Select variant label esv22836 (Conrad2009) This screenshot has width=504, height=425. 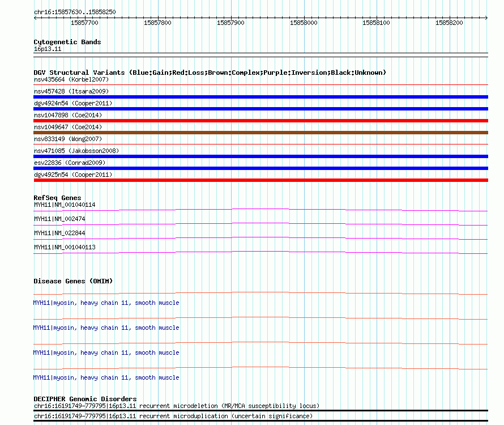coord(70,163)
